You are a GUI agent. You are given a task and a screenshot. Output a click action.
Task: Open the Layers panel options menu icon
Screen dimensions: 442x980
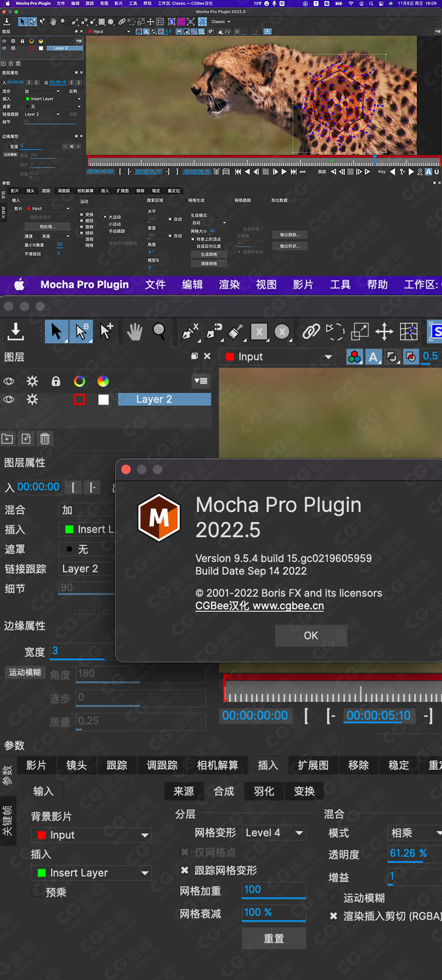pyautogui.click(x=201, y=381)
